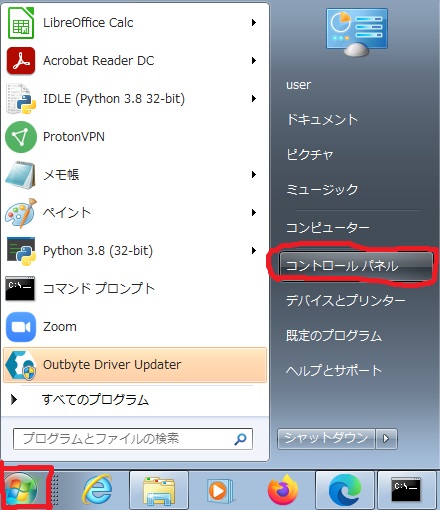
Task: Expand Acrobat Reader DC jump list arrow
Action: tap(254, 61)
